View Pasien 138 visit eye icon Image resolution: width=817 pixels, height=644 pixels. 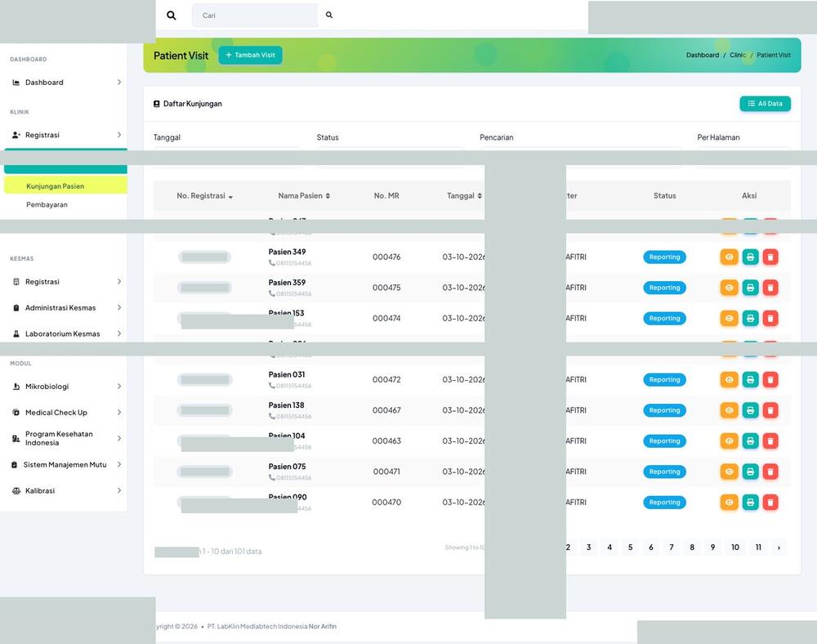(730, 410)
